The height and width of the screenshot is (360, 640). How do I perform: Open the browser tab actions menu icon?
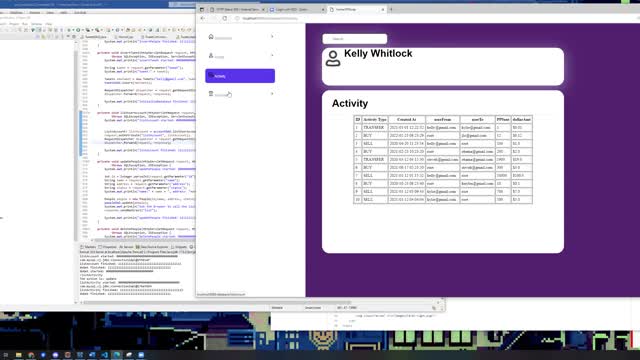pos(202,9)
